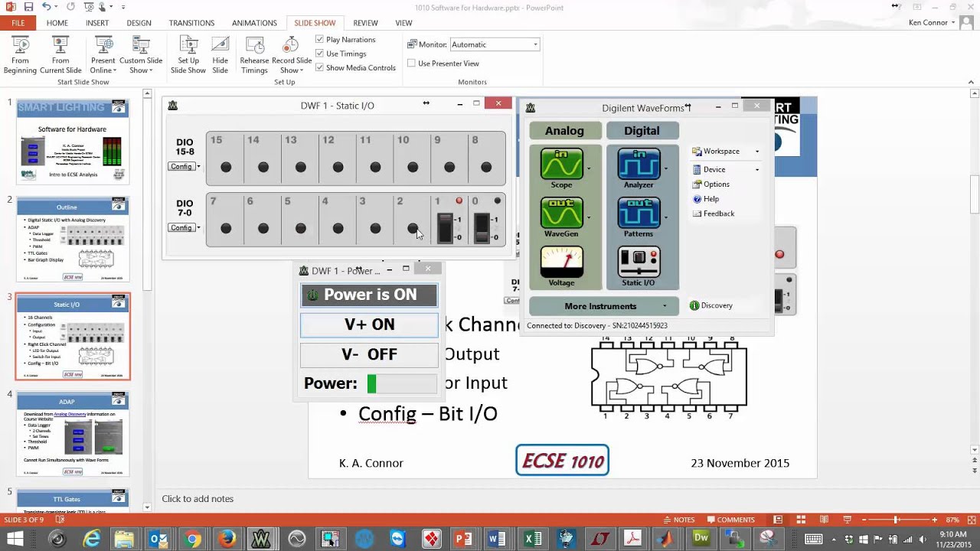Image resolution: width=980 pixels, height=551 pixels.
Task: Click NOTES in the status bar
Action: (678, 520)
